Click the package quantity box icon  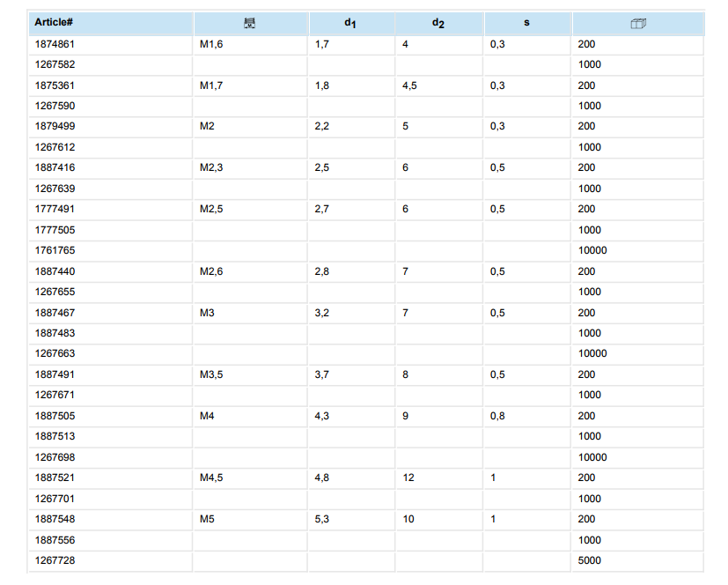[x=638, y=23]
